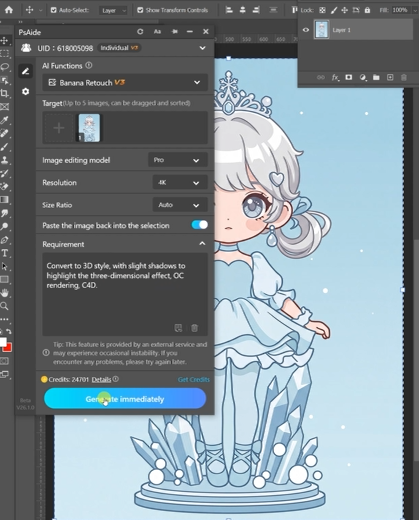The image size is (419, 520).
Task: Select the Path Selection tool
Action: (x=4, y=266)
